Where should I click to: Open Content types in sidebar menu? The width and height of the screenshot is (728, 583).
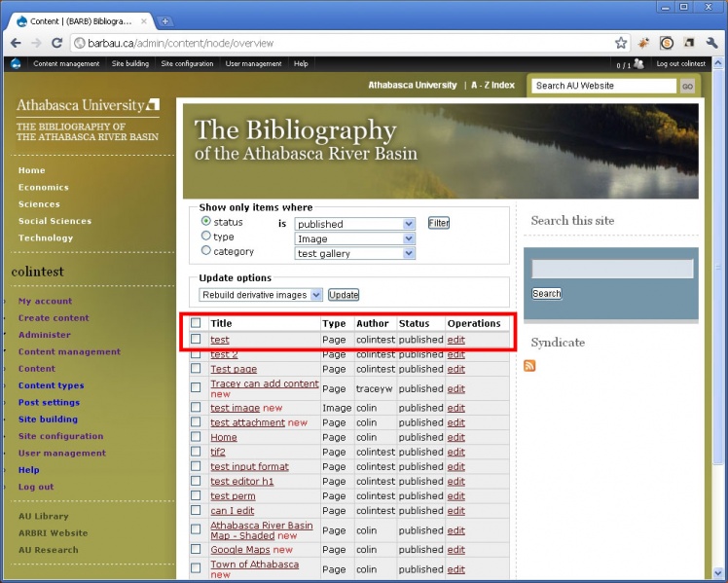[51, 385]
